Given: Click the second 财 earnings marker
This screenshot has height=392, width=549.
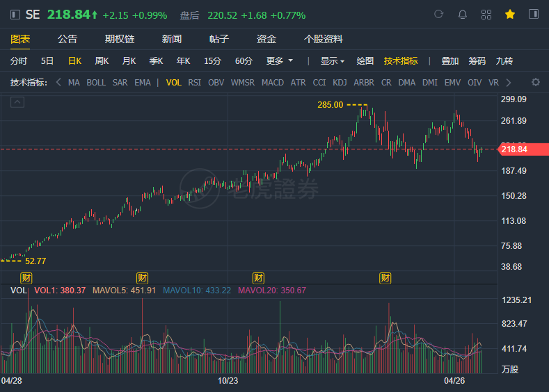Looking at the screenshot, I should tap(142, 278).
